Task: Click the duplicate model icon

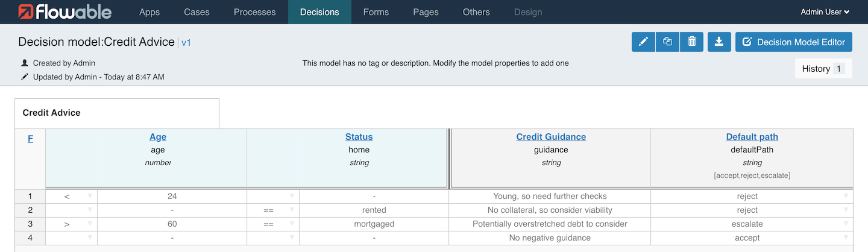Action: point(667,42)
